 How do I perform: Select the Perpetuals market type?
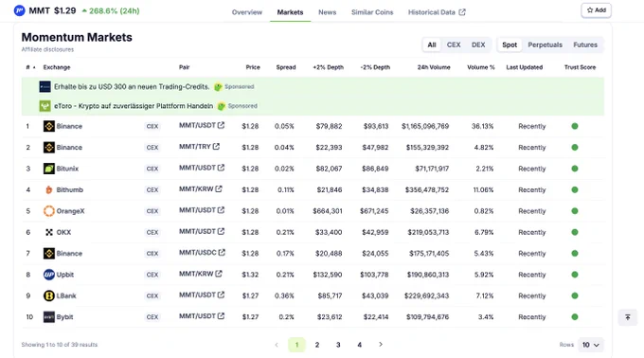545,45
